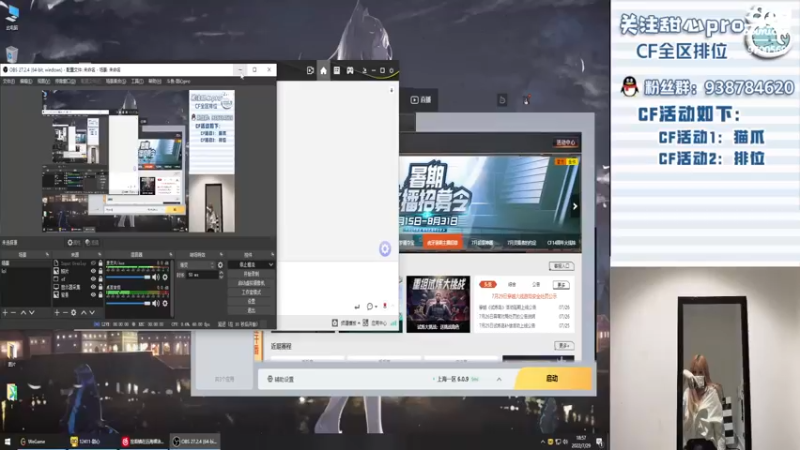Open 重组试炼大挑战 thumbnail in WeGame
800x450 pixels.
(438, 304)
